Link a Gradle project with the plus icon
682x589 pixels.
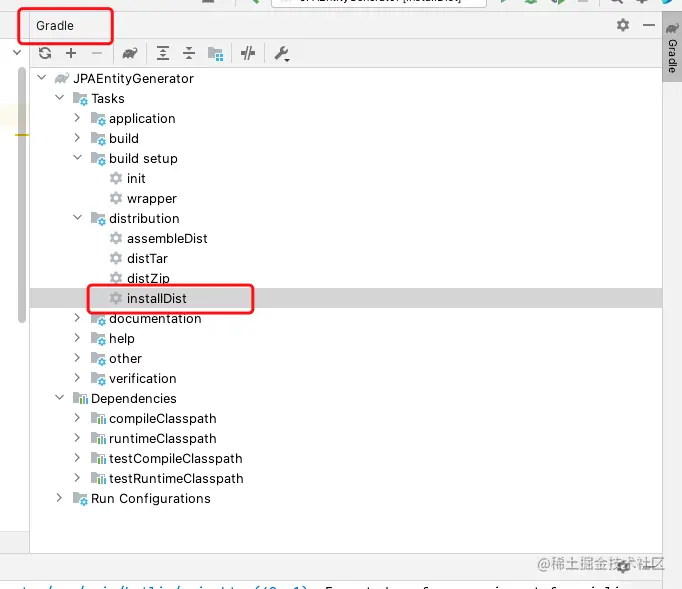(70, 54)
